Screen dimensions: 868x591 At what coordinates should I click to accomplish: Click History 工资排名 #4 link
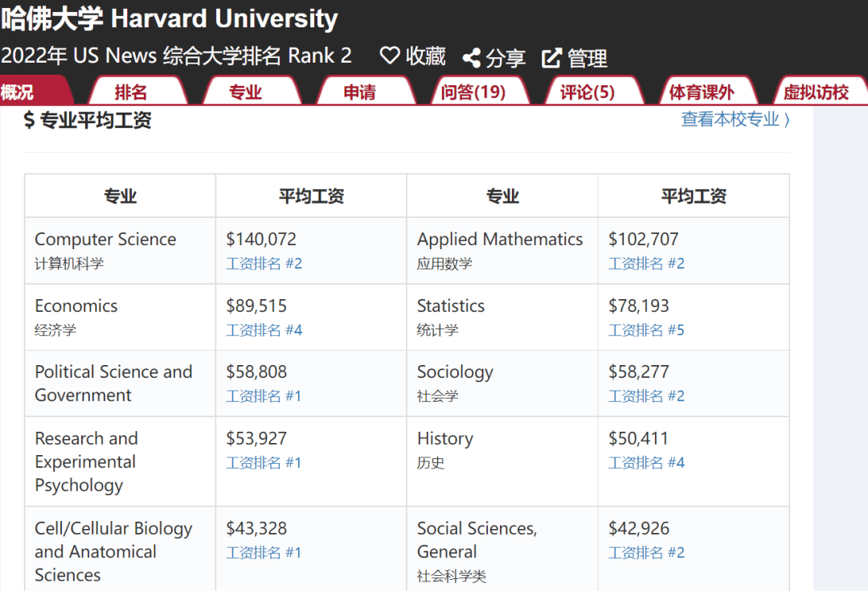click(646, 463)
